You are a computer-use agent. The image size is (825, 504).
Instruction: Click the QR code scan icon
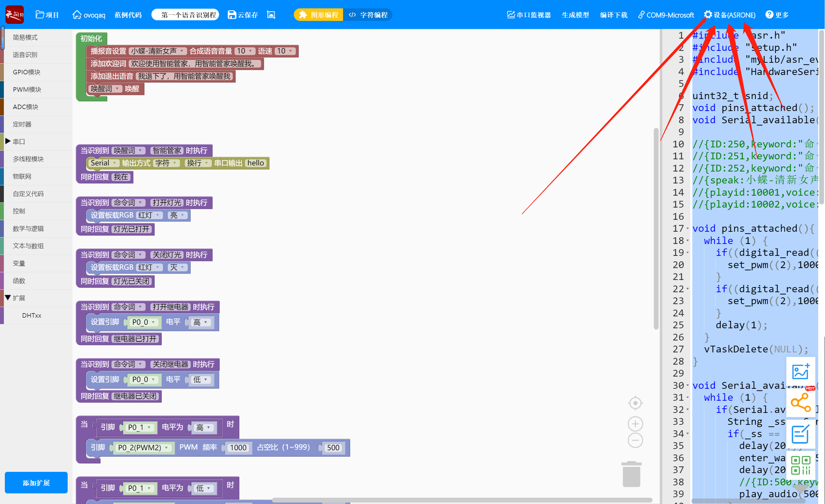tap(801, 465)
